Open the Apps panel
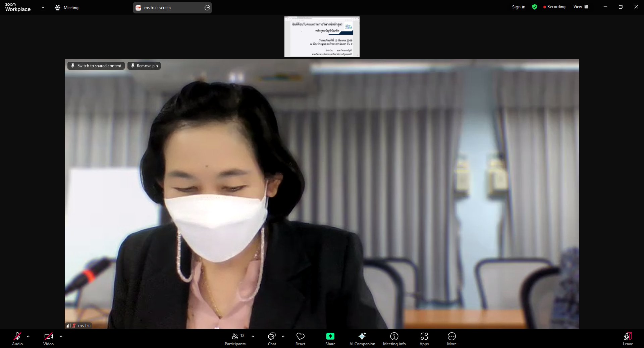 click(x=424, y=339)
